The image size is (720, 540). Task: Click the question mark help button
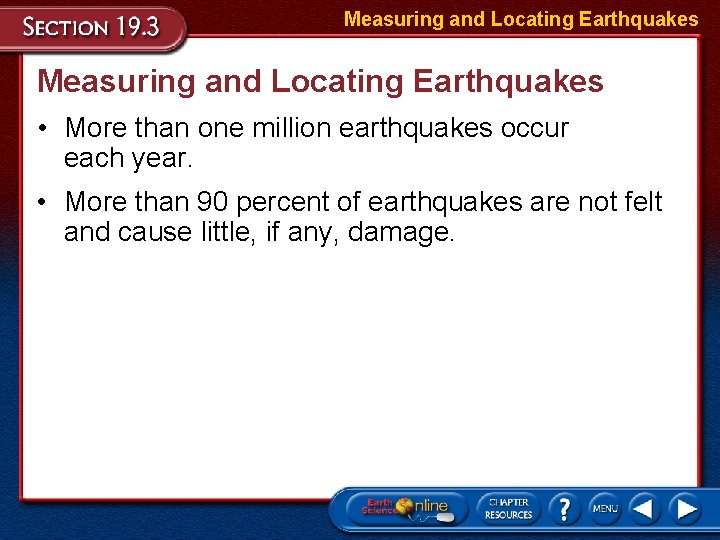tap(564, 509)
